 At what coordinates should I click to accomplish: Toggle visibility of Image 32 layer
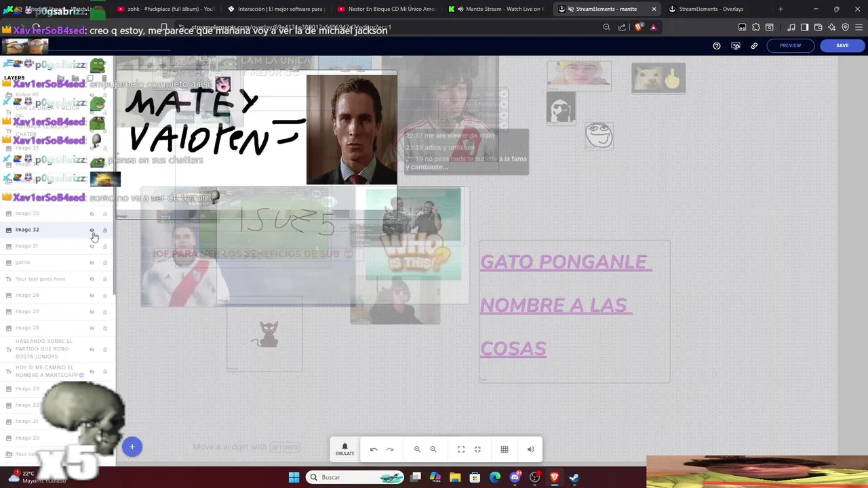[92, 230]
